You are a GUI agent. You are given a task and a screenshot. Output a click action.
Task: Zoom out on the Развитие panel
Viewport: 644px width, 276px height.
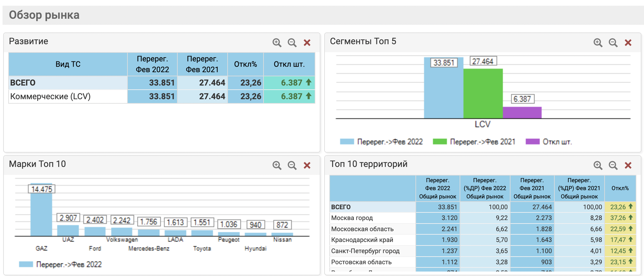tap(292, 43)
